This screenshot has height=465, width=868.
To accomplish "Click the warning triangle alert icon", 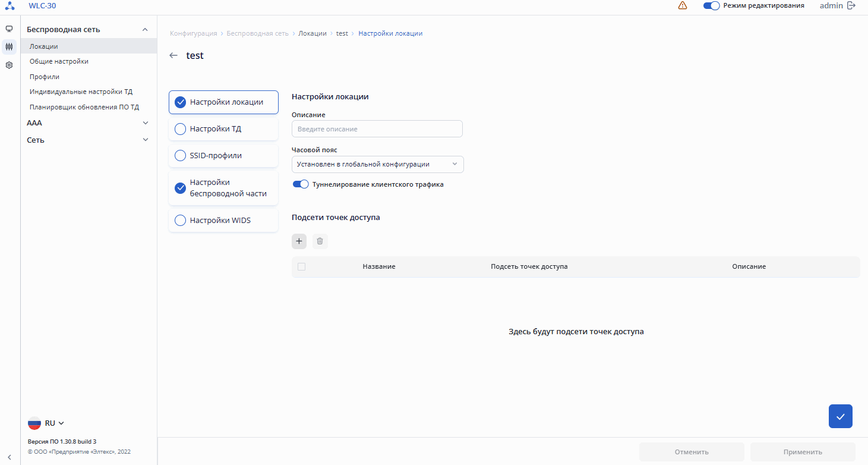I will (x=683, y=5).
